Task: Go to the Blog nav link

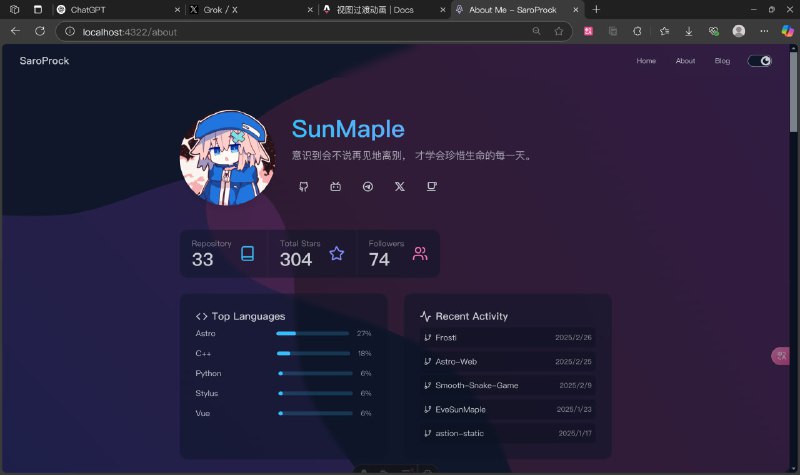Action: click(x=722, y=61)
